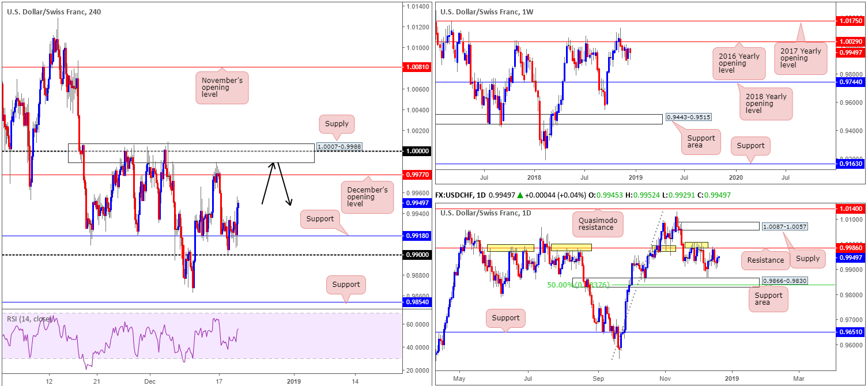The image size is (868, 386).
Task: Select the "2018 Yearly opening level" callout
Action: coord(765,104)
